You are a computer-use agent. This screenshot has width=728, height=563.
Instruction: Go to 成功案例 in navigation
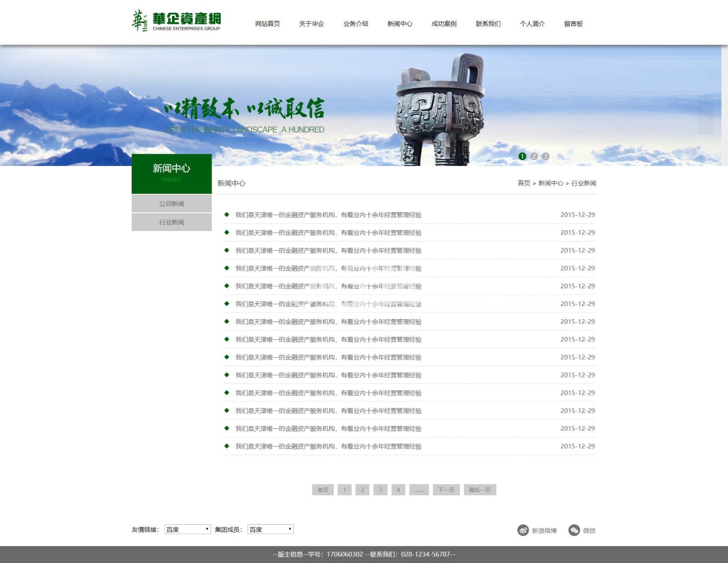tap(444, 24)
